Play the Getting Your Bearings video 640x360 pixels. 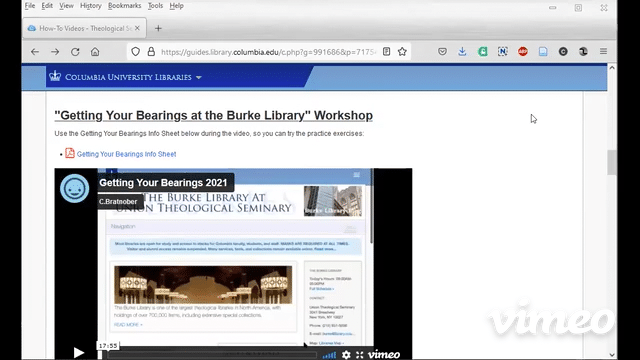tap(78, 352)
